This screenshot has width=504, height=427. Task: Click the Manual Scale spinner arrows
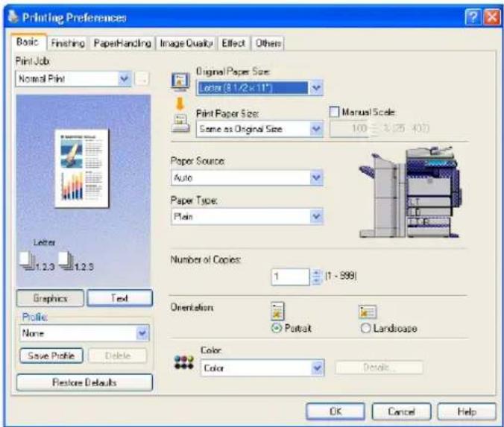coord(374,129)
